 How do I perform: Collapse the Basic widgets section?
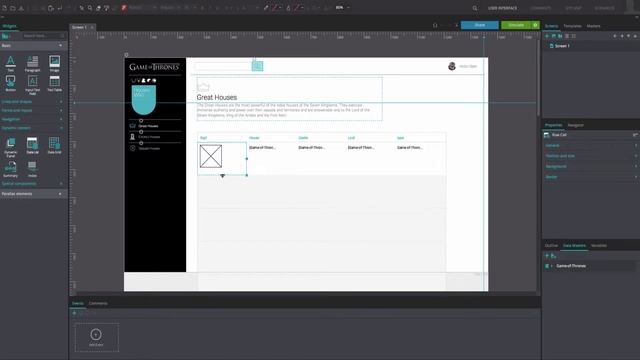pyautogui.click(x=60, y=46)
